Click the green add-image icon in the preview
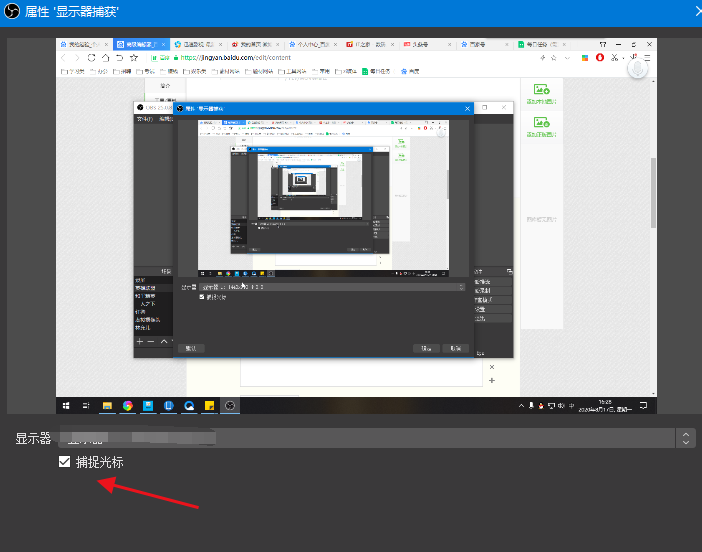The image size is (702, 552). pos(541,90)
